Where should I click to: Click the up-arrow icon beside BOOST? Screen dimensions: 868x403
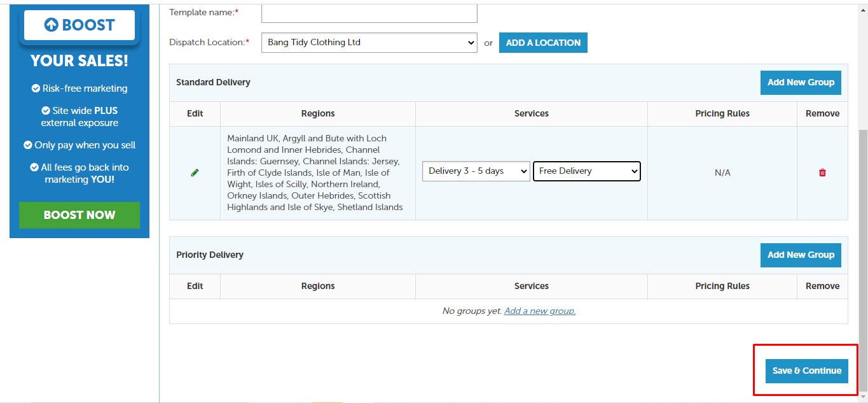(x=51, y=25)
